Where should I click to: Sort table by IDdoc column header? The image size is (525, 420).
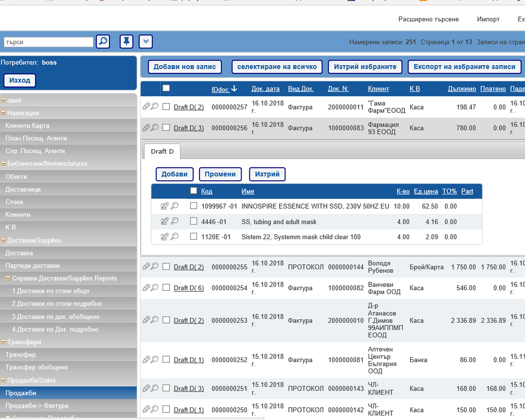click(x=220, y=89)
